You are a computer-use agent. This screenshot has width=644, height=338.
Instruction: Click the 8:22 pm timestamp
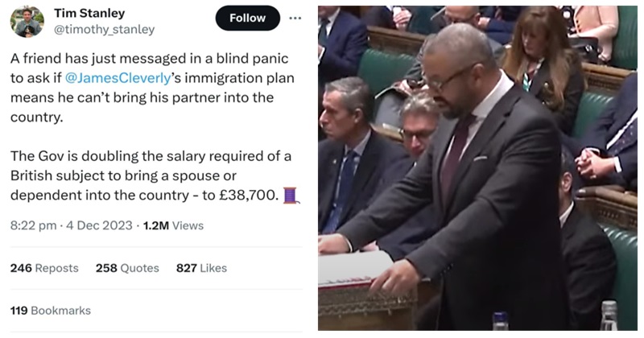33,225
